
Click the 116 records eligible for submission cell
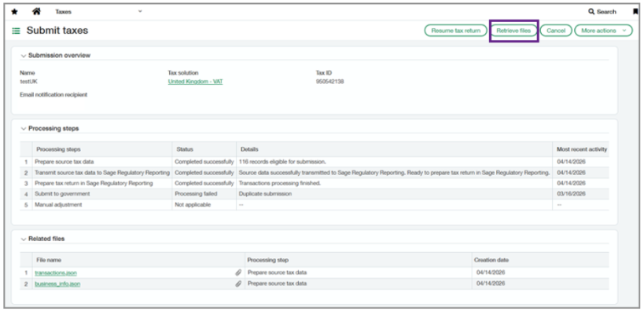pyautogui.click(x=394, y=162)
